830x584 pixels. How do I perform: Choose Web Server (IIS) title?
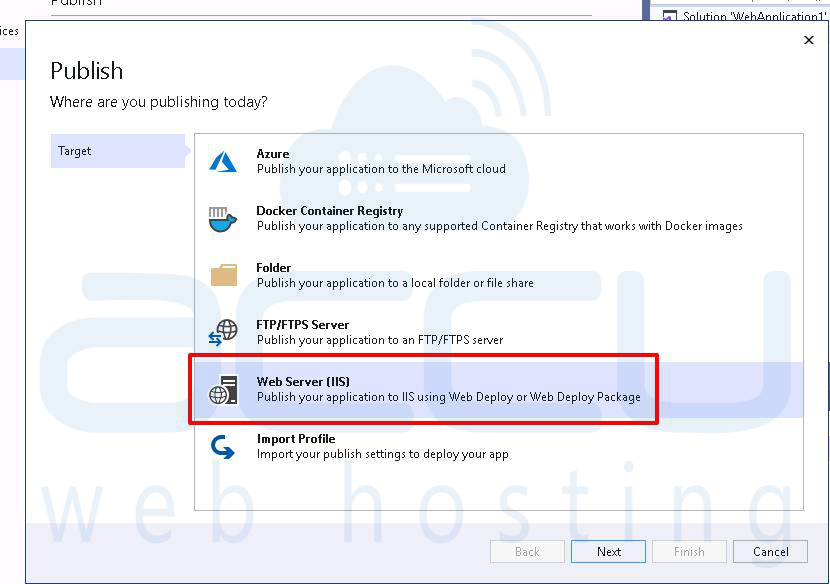point(303,382)
